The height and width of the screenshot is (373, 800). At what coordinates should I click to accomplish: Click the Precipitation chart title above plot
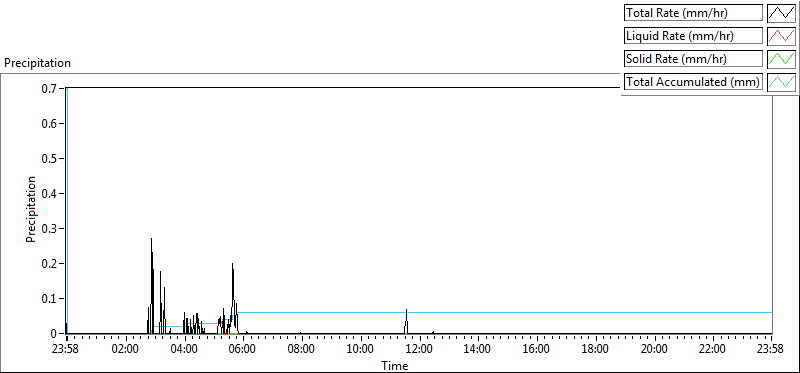point(37,63)
